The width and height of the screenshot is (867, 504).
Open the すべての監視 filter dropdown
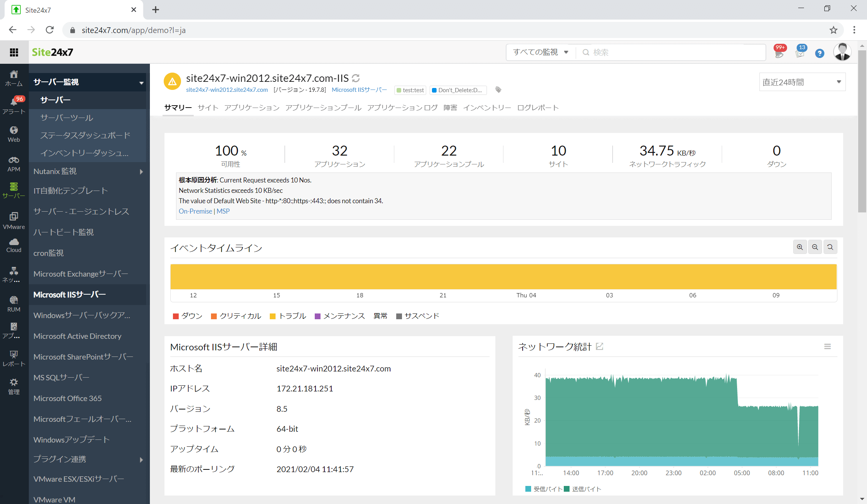pos(541,52)
